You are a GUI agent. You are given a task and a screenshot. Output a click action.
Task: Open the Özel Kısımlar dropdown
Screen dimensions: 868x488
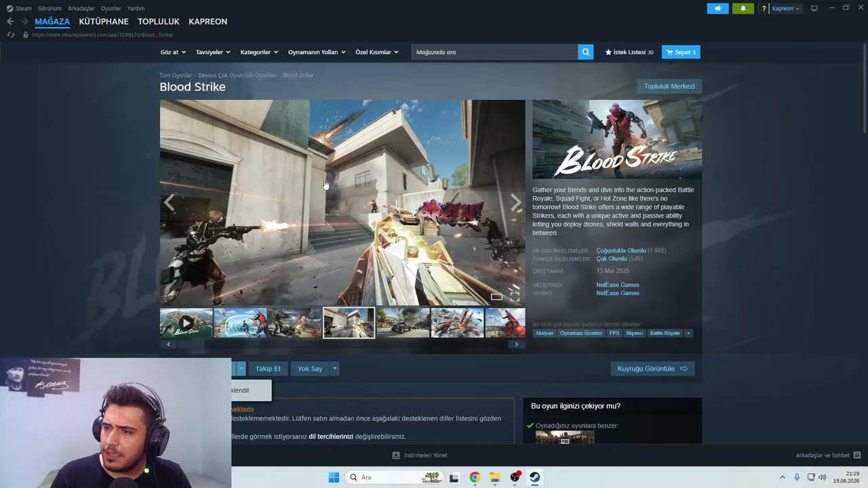tap(377, 52)
